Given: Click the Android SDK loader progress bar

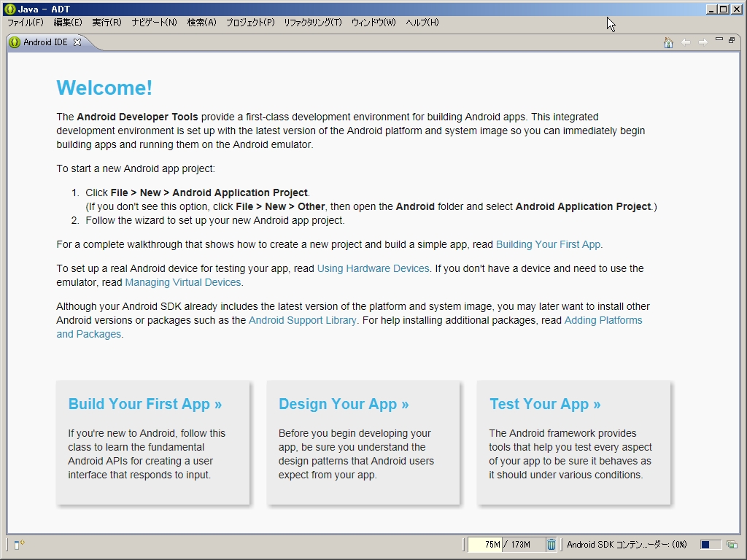Looking at the screenshot, I should pos(710,544).
